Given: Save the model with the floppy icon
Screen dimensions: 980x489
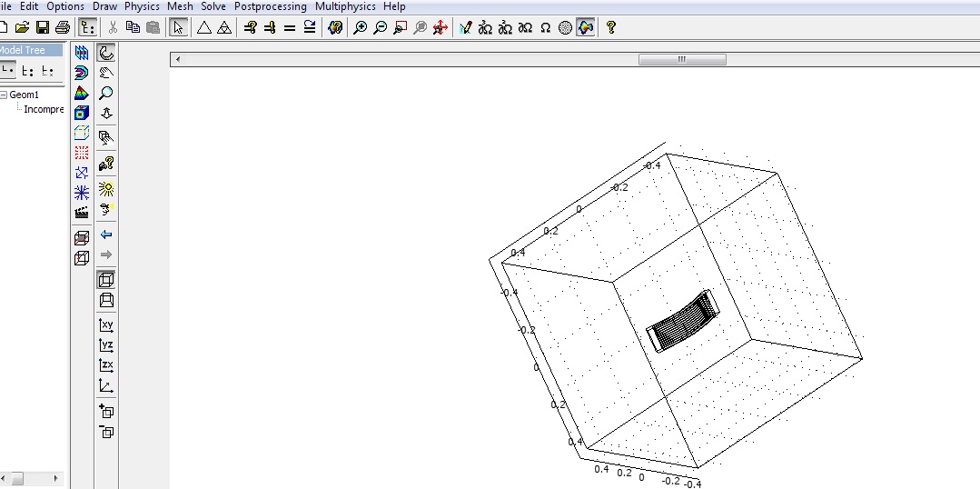Looking at the screenshot, I should pos(43,27).
